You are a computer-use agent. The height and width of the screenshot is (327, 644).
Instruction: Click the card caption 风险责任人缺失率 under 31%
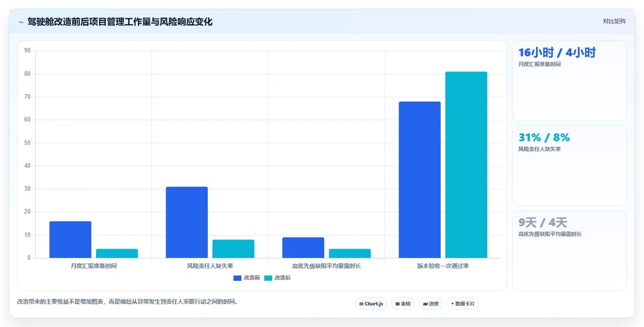point(540,149)
